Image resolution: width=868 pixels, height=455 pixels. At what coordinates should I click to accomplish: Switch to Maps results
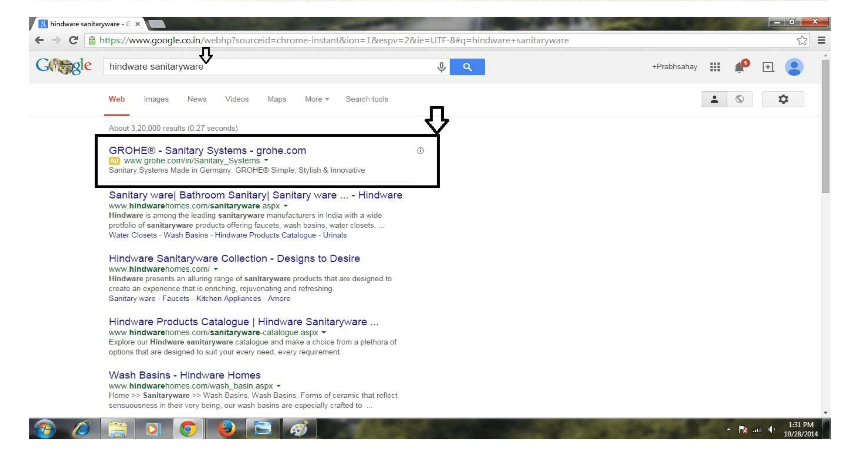point(277,99)
